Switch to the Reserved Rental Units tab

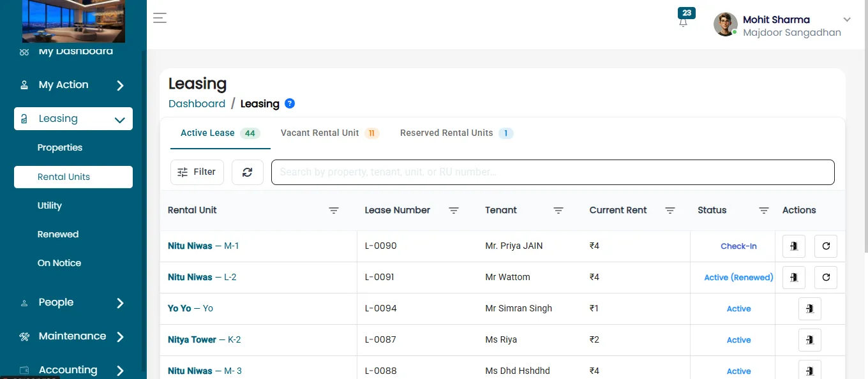(x=456, y=133)
